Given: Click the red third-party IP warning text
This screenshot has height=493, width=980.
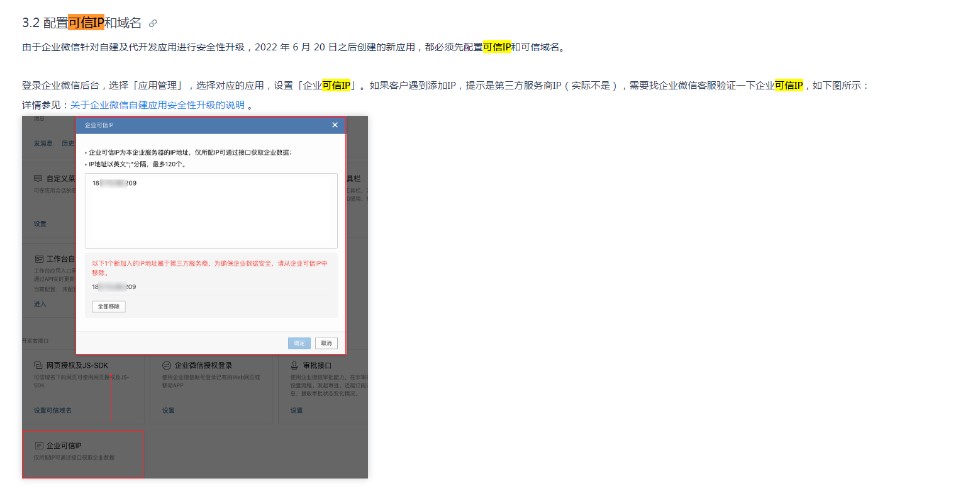Looking at the screenshot, I should point(210,268).
